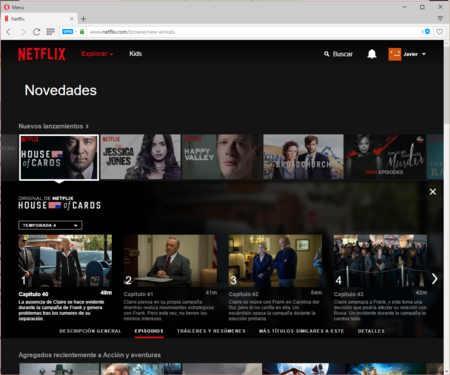Open the Speed Dial grid icon
This screenshot has width=450, height=375.
pyautogui.click(x=50, y=32)
